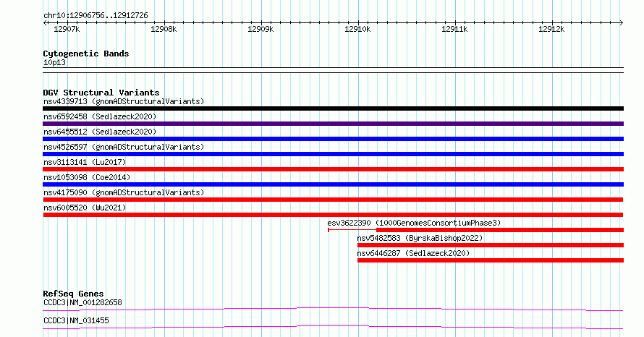644x337 pixels.
Task: Click the 12907k ruler tick label
Action: pyautogui.click(x=67, y=29)
